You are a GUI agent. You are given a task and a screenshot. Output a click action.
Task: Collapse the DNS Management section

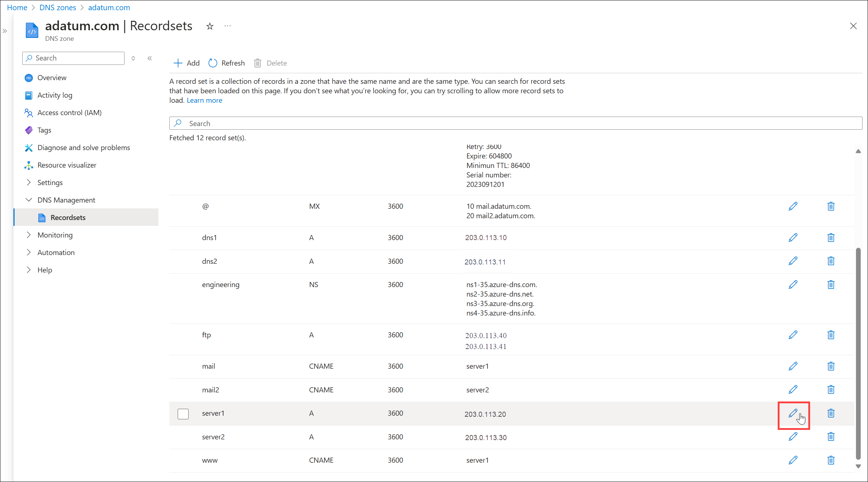(29, 200)
